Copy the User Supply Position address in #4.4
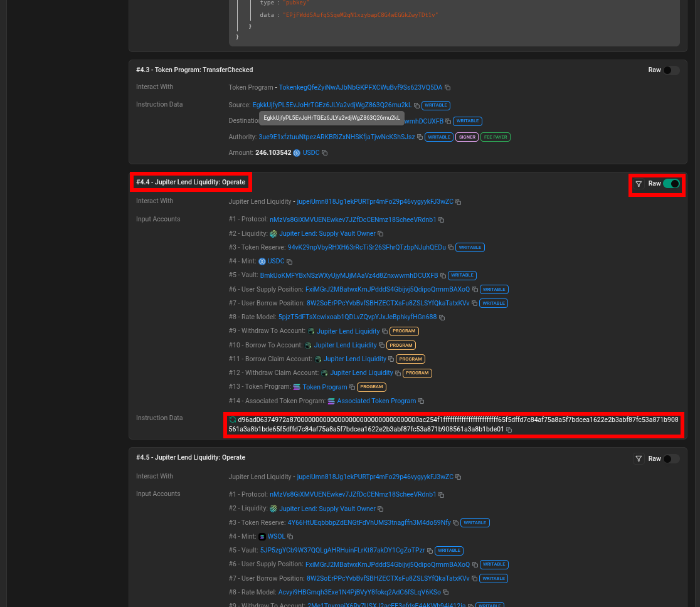Viewport: 700px width, 607px height. click(x=475, y=289)
